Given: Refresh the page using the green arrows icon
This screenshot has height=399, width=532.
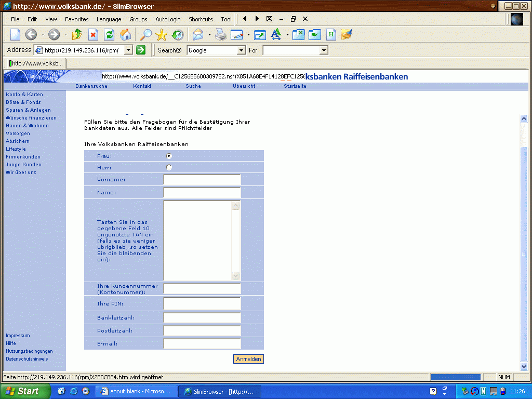Looking at the screenshot, I should pos(109,34).
